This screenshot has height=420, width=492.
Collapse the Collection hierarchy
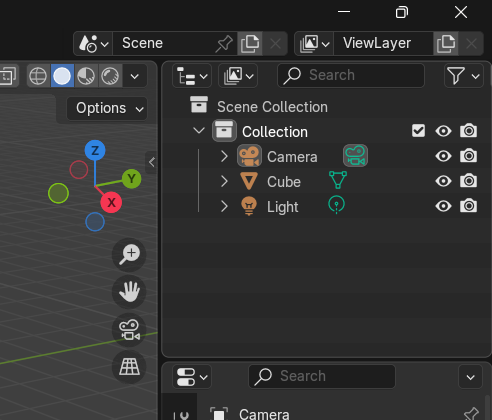tap(199, 131)
